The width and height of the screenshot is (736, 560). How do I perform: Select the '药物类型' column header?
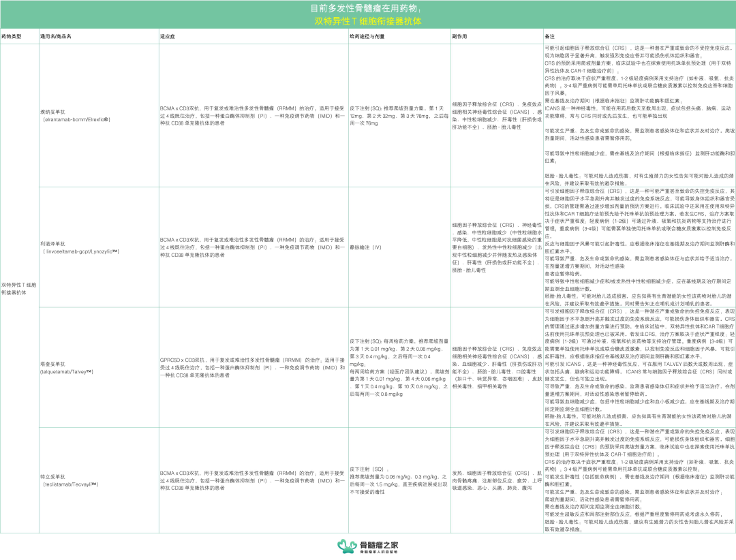19,36
